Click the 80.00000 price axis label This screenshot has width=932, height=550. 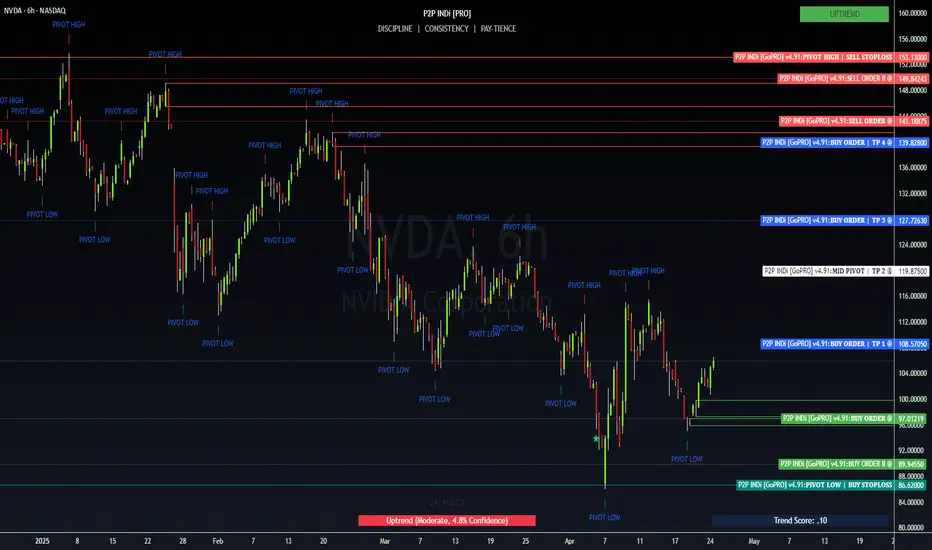point(912,528)
